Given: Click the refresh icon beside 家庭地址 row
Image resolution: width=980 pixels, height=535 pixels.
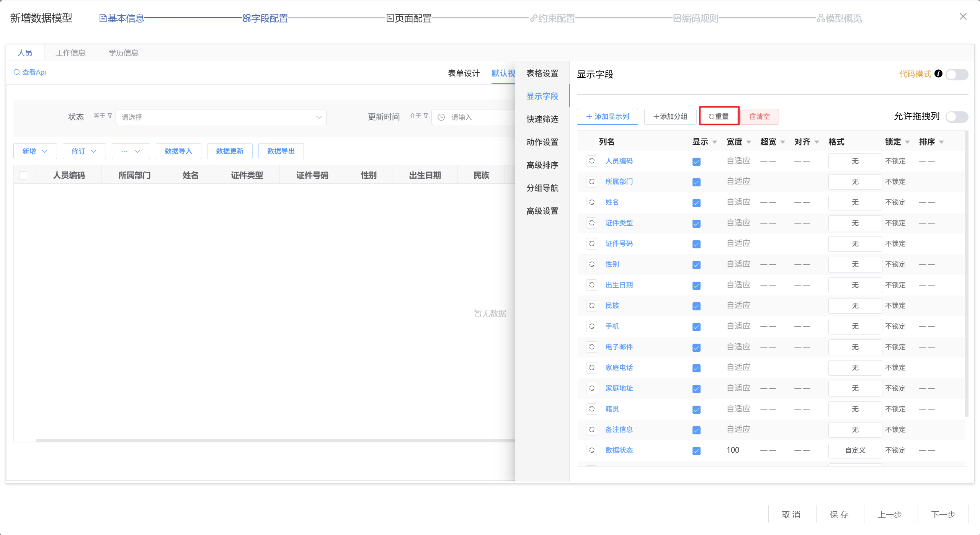Looking at the screenshot, I should (x=591, y=388).
